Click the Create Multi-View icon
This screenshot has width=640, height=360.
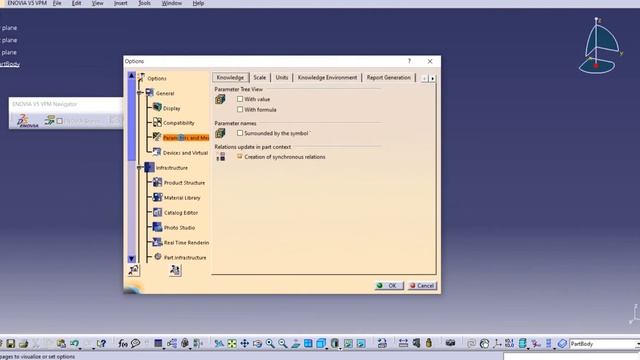coord(308,344)
